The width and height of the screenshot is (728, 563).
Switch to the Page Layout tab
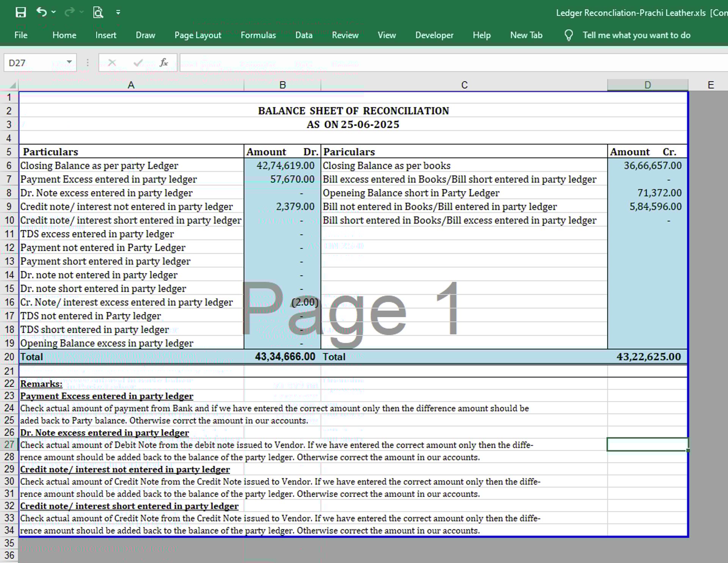pyautogui.click(x=198, y=35)
